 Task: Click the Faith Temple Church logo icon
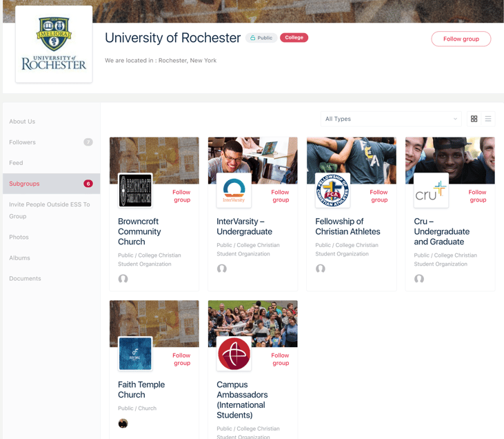pos(135,353)
